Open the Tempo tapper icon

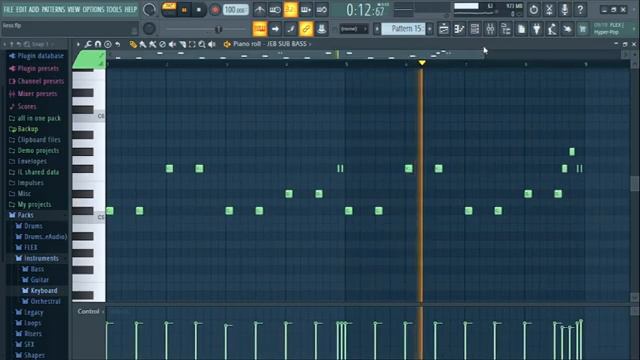tap(552, 29)
